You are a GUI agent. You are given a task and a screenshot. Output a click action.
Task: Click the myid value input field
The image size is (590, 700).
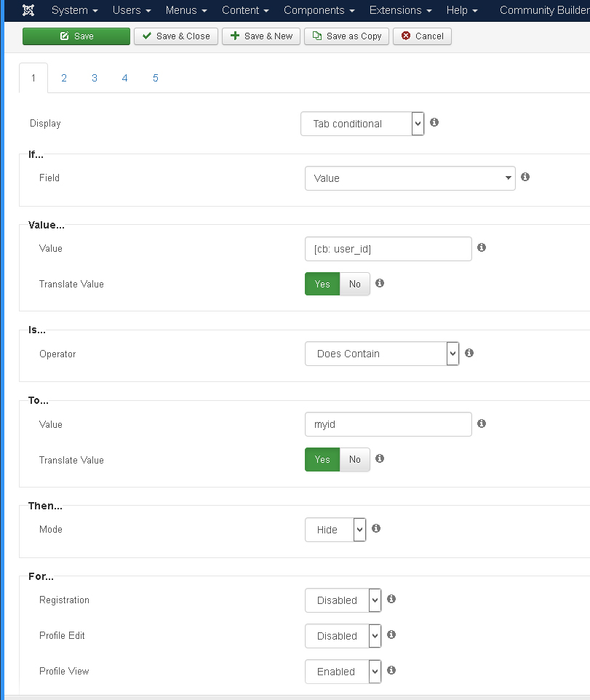tap(388, 424)
